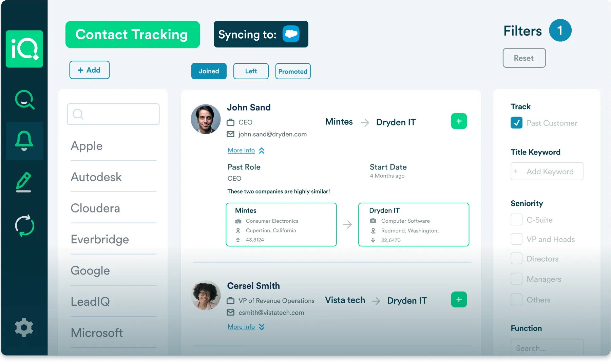Select the Left tab
Screen dimensions: 611x364
tap(251, 71)
